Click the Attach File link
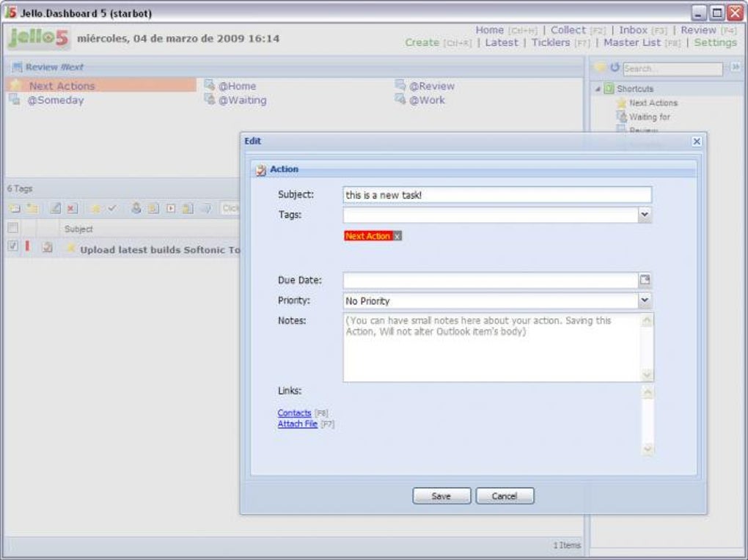The width and height of the screenshot is (748, 560). tap(297, 424)
